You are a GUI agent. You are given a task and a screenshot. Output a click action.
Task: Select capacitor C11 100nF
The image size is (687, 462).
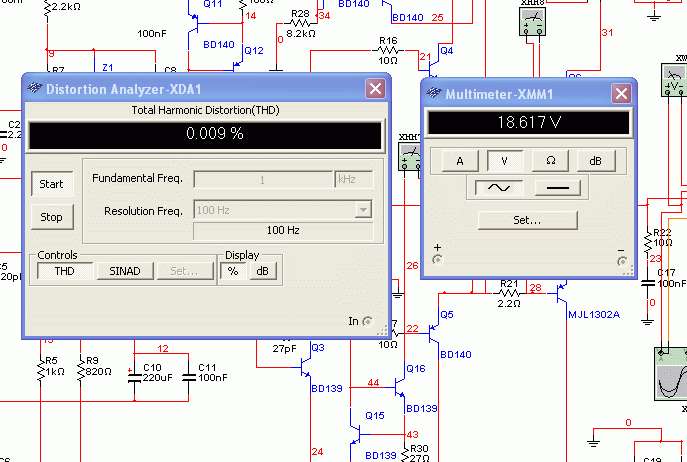tap(189, 377)
